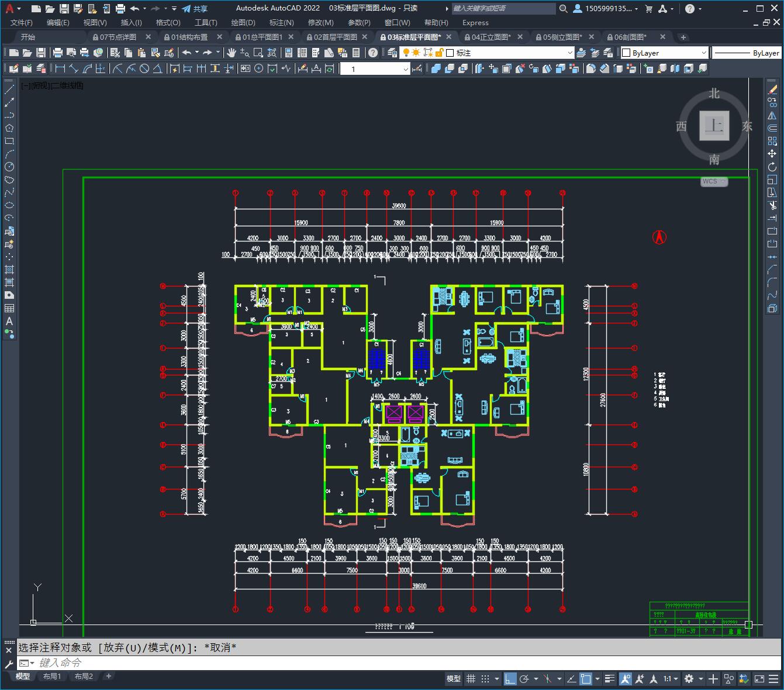Click the 模型 button in status bar
784x690 pixels.
[454, 679]
